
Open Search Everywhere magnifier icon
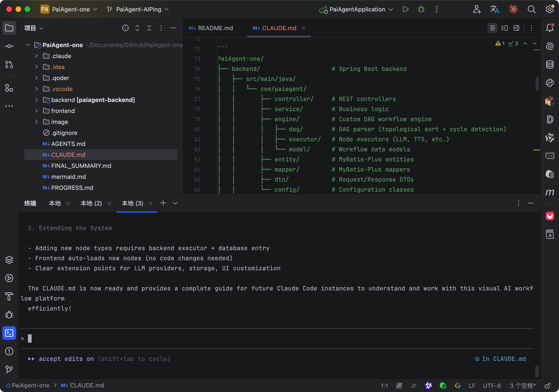point(532,9)
